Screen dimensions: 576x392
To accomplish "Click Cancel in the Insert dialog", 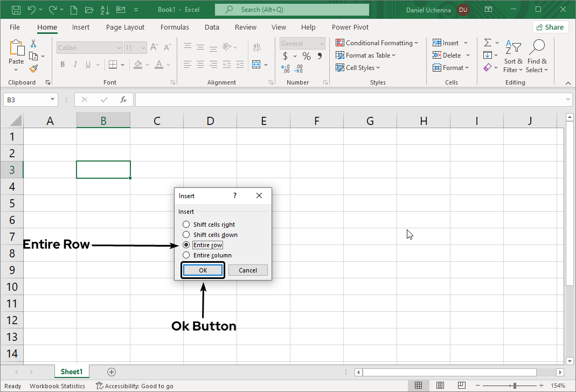I will pos(248,270).
